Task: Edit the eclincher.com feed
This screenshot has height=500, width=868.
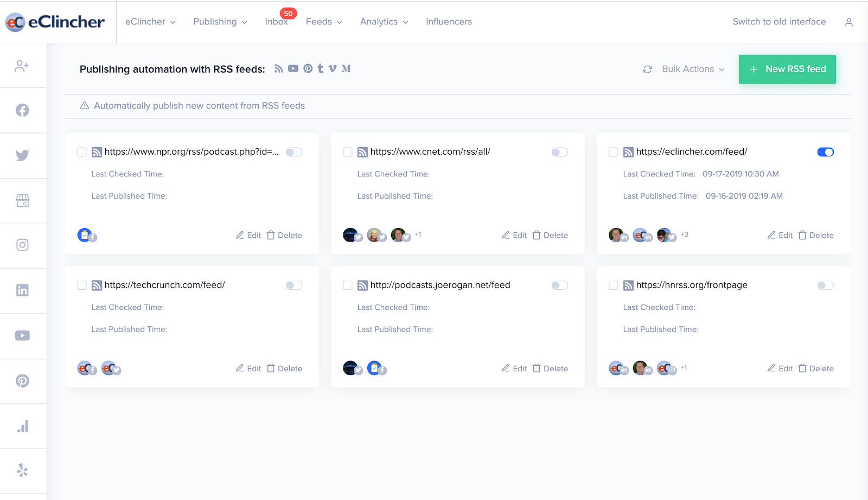Action: click(780, 235)
